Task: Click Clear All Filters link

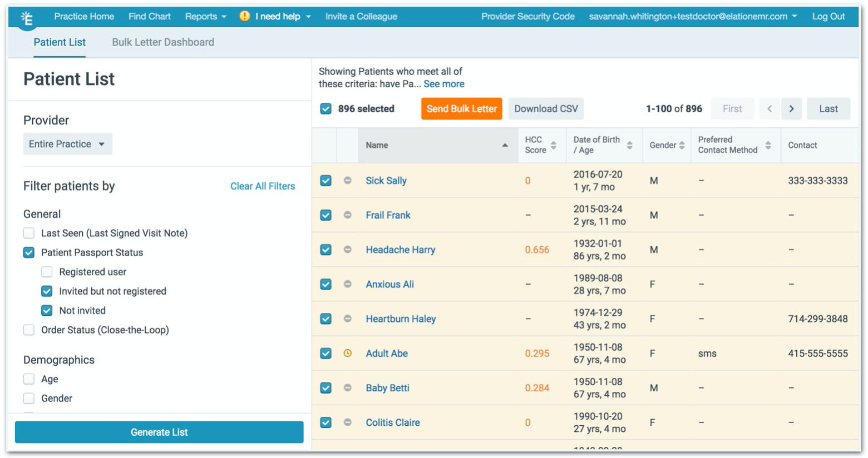Action: click(x=263, y=186)
